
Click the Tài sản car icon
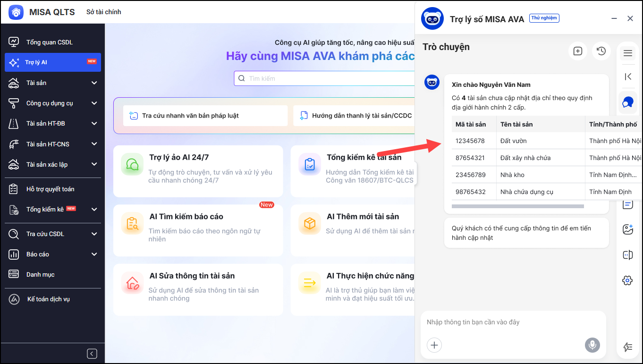pyautogui.click(x=14, y=83)
